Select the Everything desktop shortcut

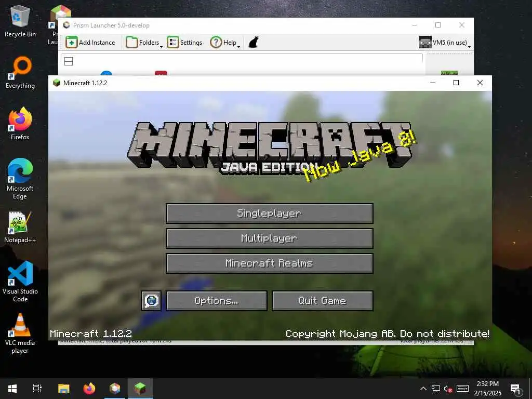coord(20,73)
